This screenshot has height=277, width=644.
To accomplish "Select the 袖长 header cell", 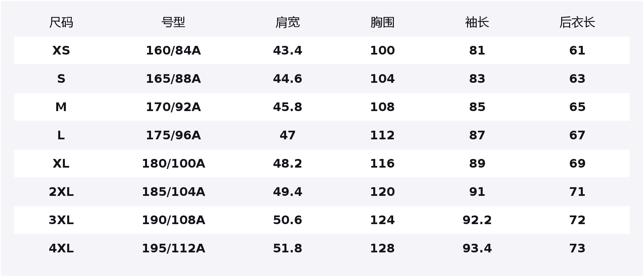I will tap(477, 22).
